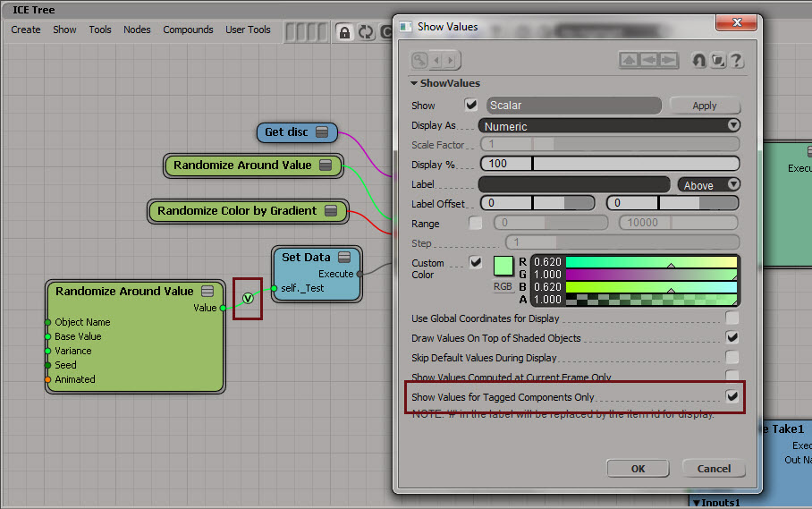Click Randomize Color by Gradient node icon

[331, 211]
